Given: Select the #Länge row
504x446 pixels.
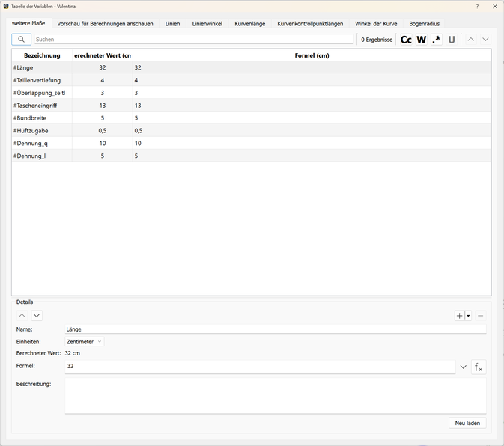Looking at the screenshot, I should [252, 67].
